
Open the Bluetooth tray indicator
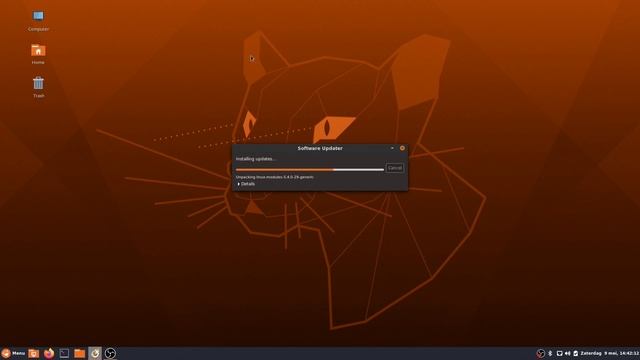pos(550,353)
